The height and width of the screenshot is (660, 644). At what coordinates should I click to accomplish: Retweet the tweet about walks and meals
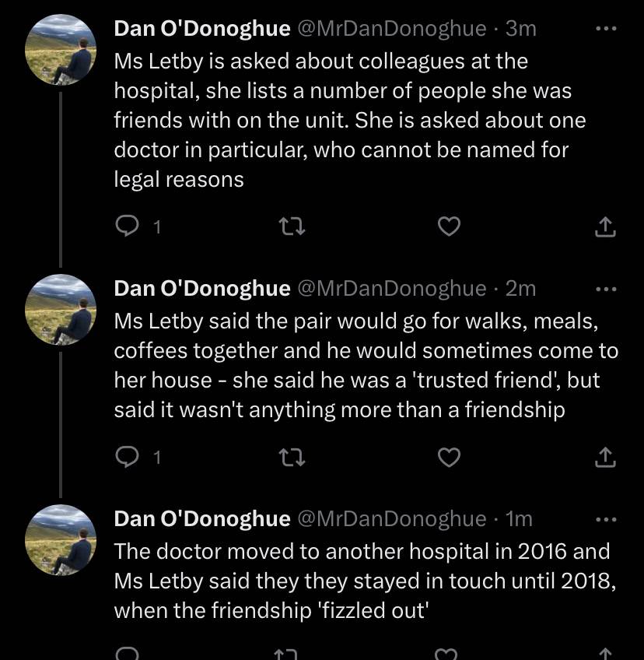tap(292, 457)
